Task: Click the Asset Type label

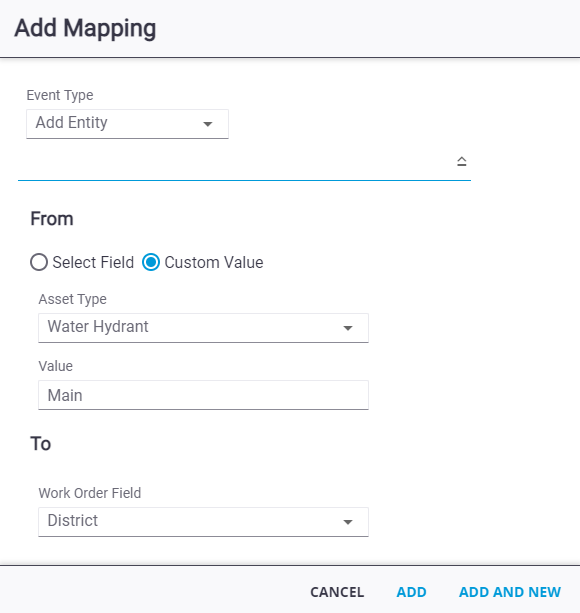Action: tap(72, 299)
